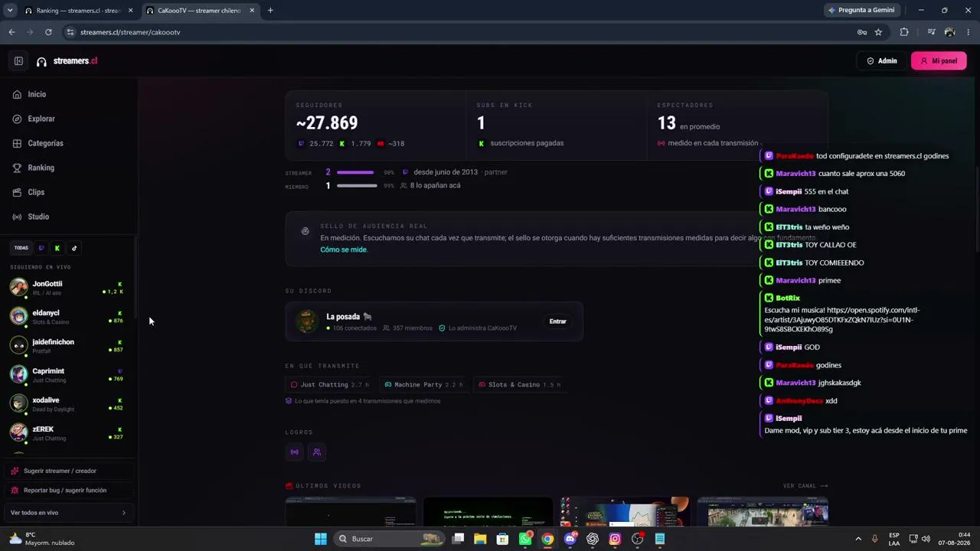The image size is (980, 551).
Task: Click the broadcast achievement badge under Logros
Action: (294, 452)
